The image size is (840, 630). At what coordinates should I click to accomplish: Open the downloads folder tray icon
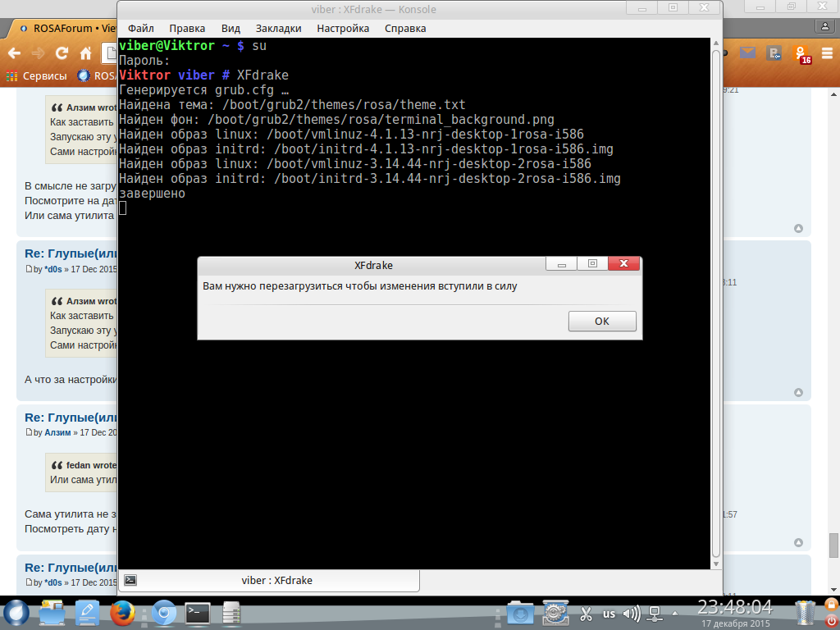pyautogui.click(x=519, y=614)
